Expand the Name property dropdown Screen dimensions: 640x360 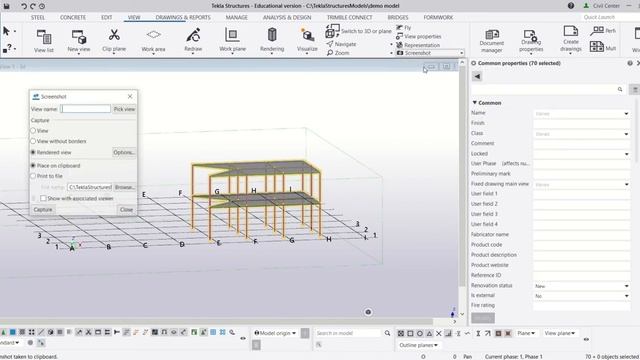(626, 113)
